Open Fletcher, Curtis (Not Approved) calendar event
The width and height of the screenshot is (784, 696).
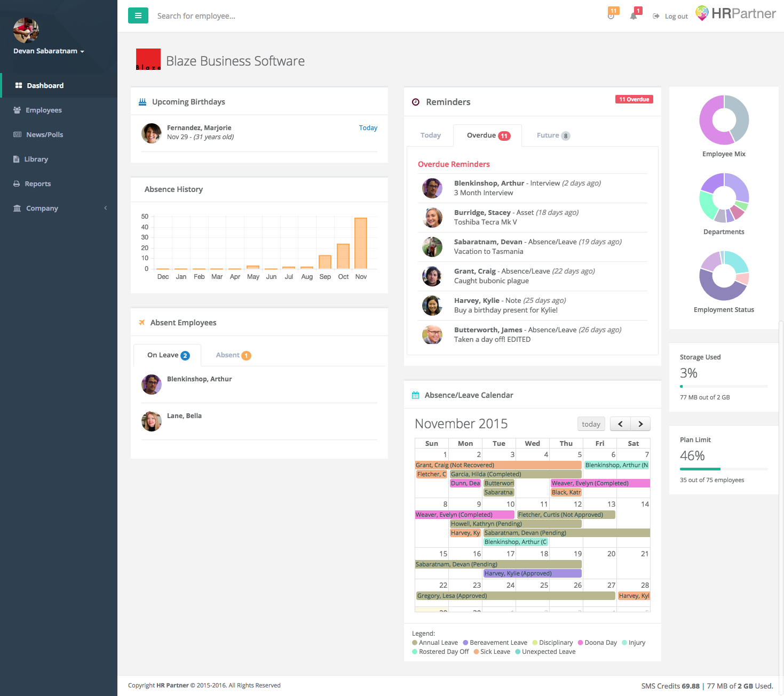pyautogui.click(x=566, y=515)
